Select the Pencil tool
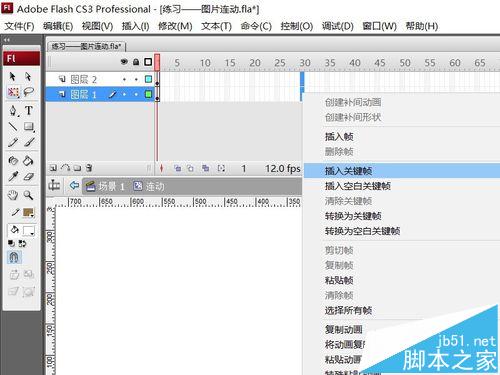The image size is (500, 375). (13, 142)
